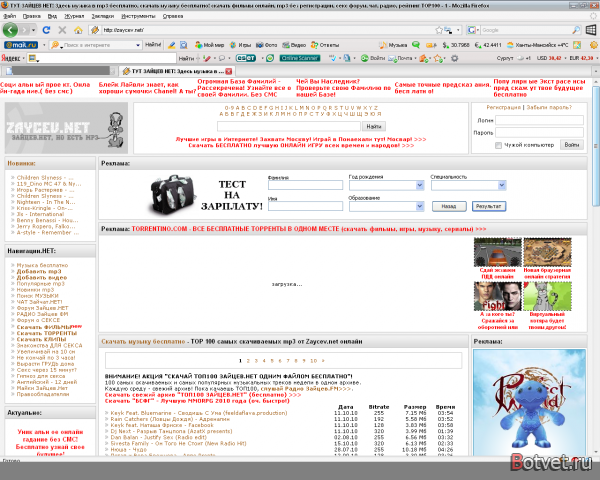
Task: Open the Инструменты menu
Action: 138,16
